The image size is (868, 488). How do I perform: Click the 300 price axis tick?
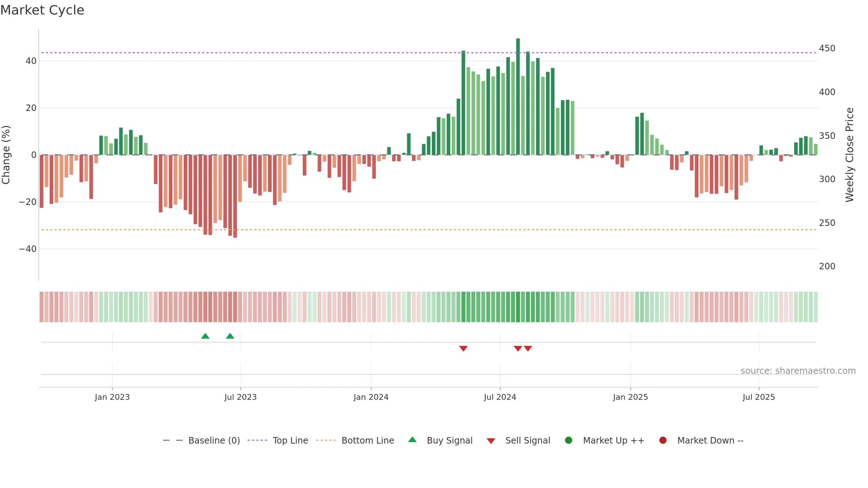tap(827, 179)
